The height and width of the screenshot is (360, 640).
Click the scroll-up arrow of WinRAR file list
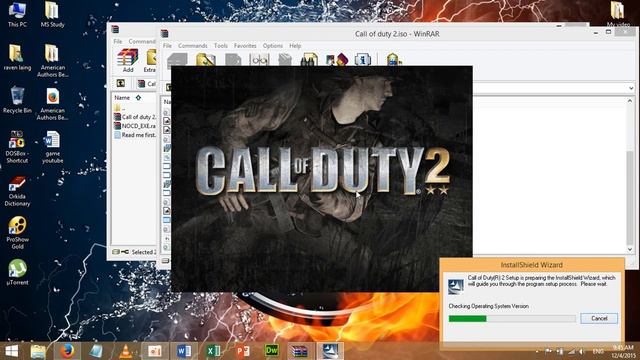click(x=630, y=101)
